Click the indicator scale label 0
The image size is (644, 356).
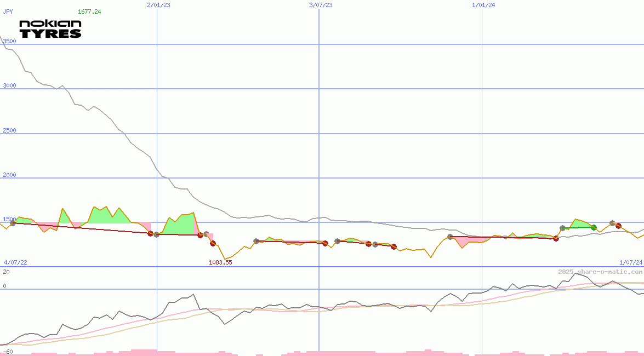4,286
